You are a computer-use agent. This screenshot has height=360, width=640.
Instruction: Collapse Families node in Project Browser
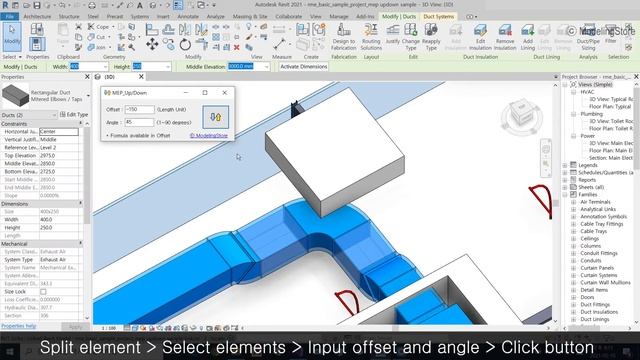(565, 195)
